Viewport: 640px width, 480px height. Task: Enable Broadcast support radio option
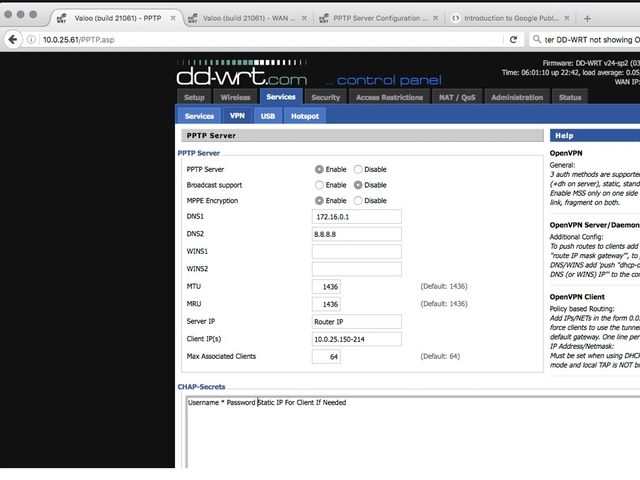(319, 185)
